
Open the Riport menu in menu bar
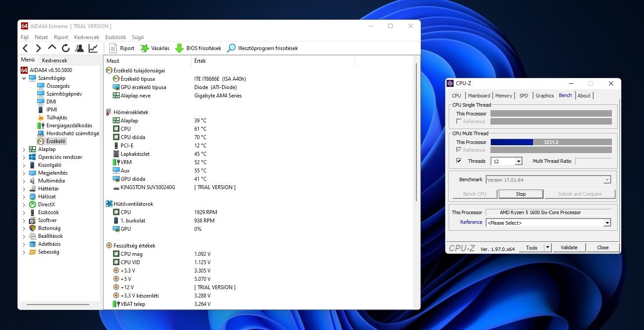tap(61, 37)
